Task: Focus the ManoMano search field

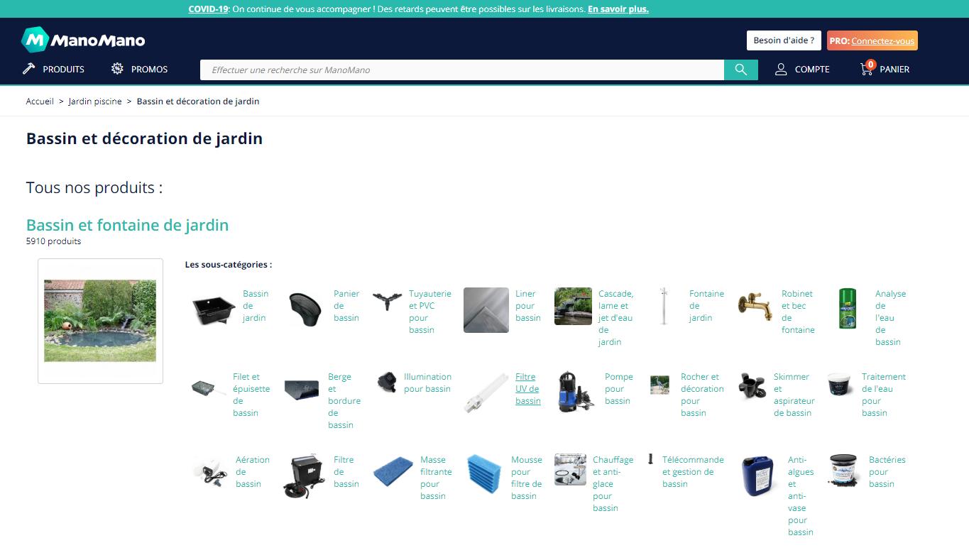Action: coord(462,70)
